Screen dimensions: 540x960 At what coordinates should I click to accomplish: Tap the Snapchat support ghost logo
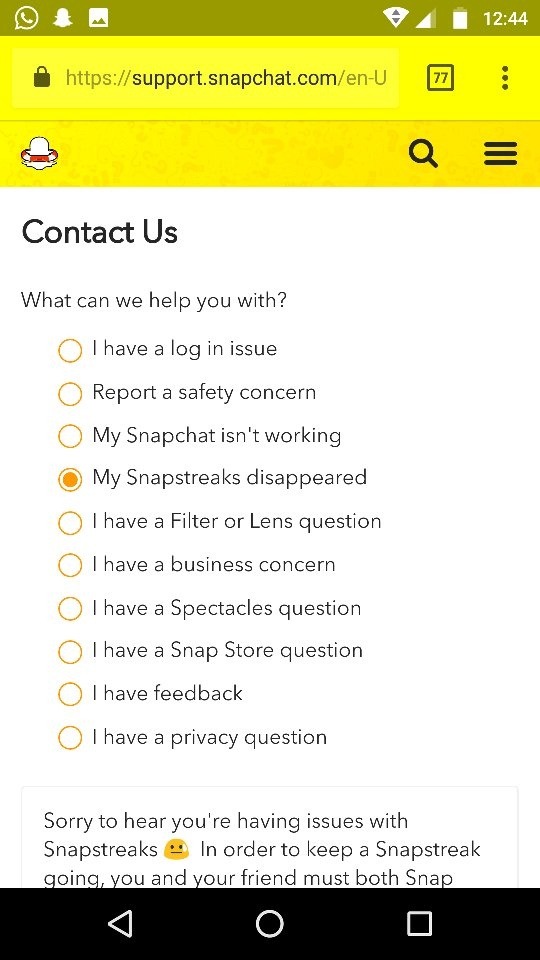point(39,153)
